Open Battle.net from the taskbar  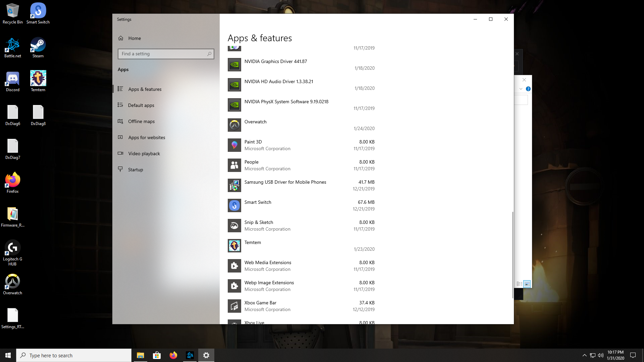[x=190, y=355]
